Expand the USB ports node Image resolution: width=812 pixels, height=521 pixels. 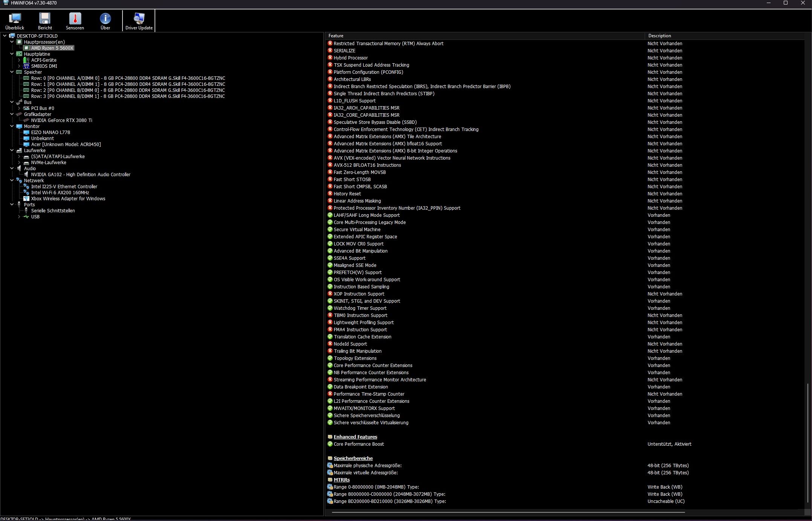click(19, 217)
